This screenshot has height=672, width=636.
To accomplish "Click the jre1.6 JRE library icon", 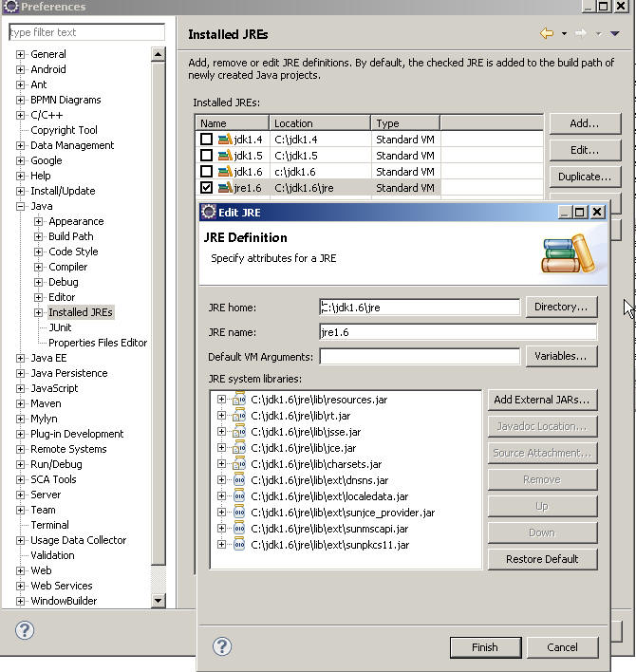I will tap(225, 188).
